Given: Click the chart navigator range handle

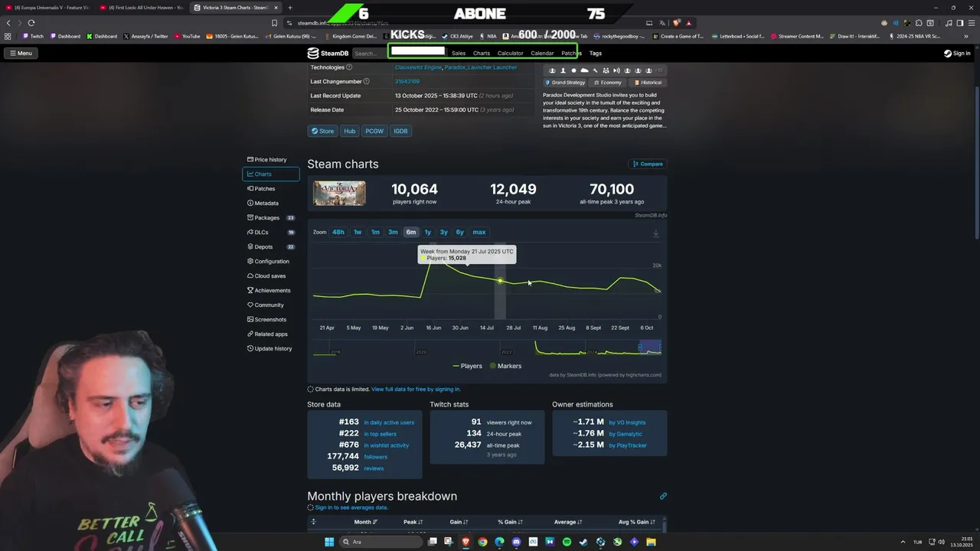Looking at the screenshot, I should [x=640, y=347].
